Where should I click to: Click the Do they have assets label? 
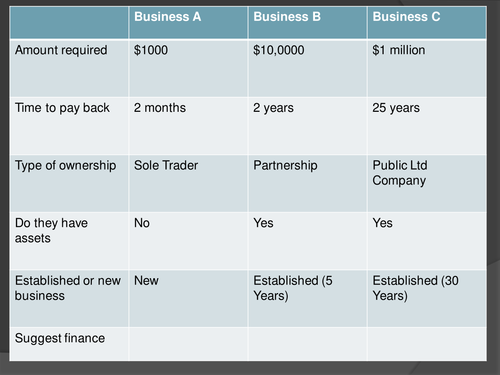coord(69,241)
